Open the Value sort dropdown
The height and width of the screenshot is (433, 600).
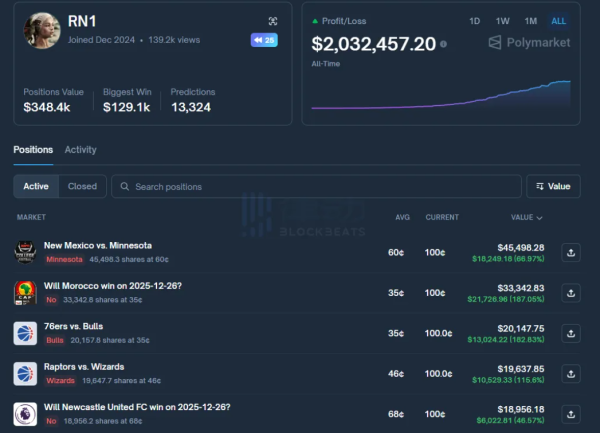click(552, 186)
